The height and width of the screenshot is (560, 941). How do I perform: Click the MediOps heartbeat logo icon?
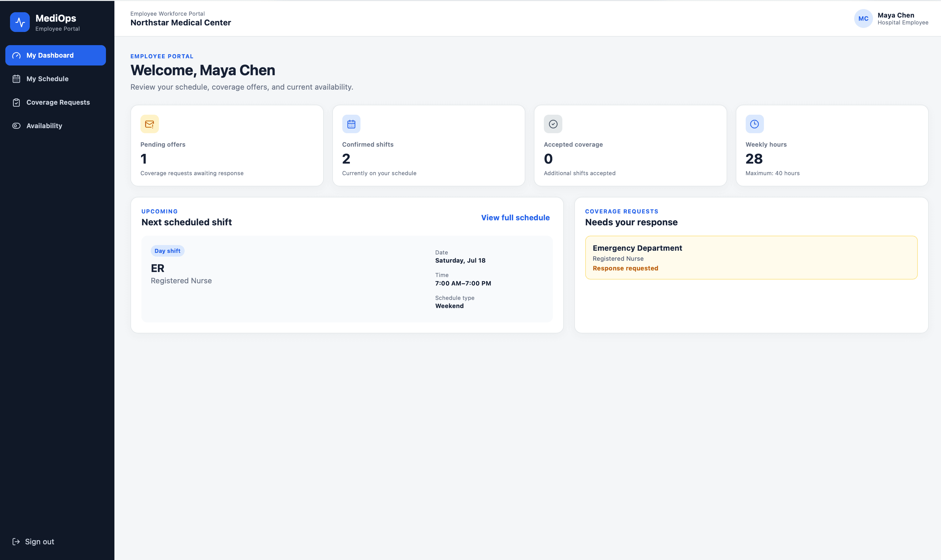[20, 22]
